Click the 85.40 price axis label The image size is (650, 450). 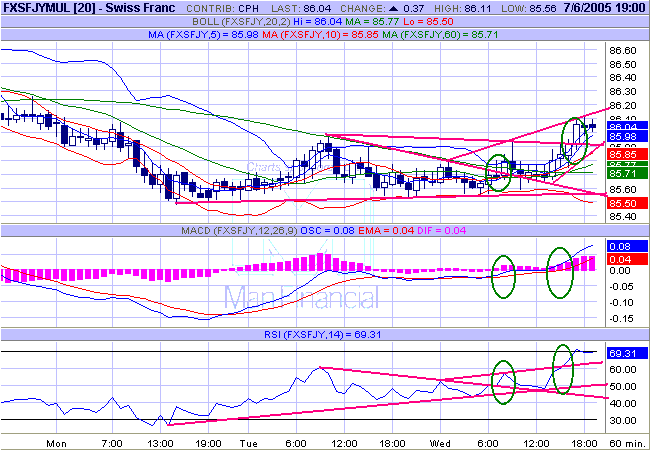623,217
